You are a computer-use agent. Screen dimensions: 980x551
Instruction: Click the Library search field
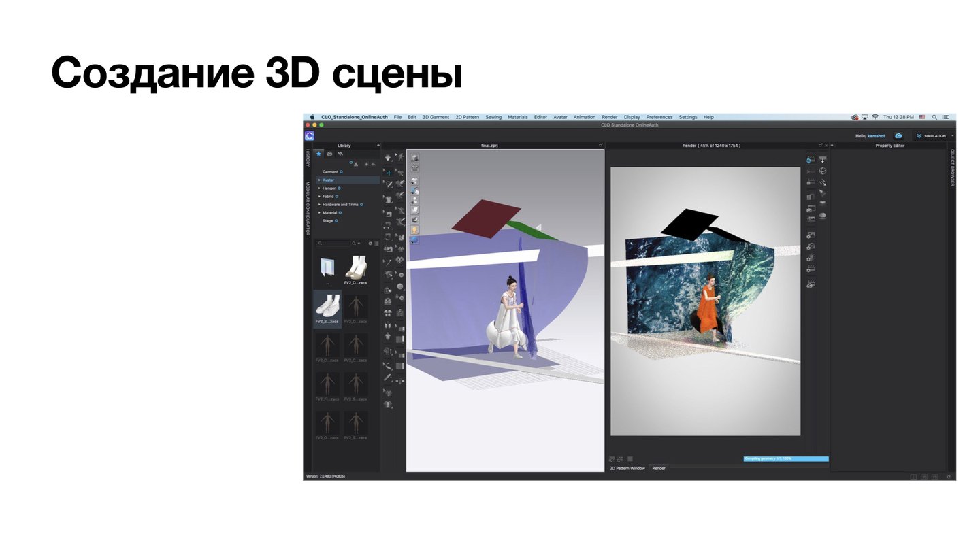pos(334,243)
